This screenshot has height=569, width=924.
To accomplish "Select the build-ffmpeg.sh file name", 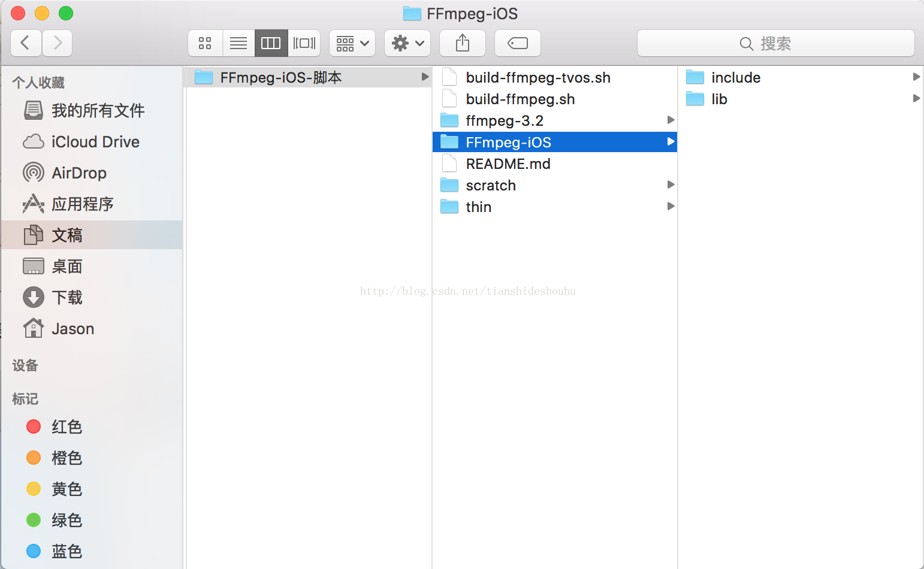I will (x=520, y=99).
